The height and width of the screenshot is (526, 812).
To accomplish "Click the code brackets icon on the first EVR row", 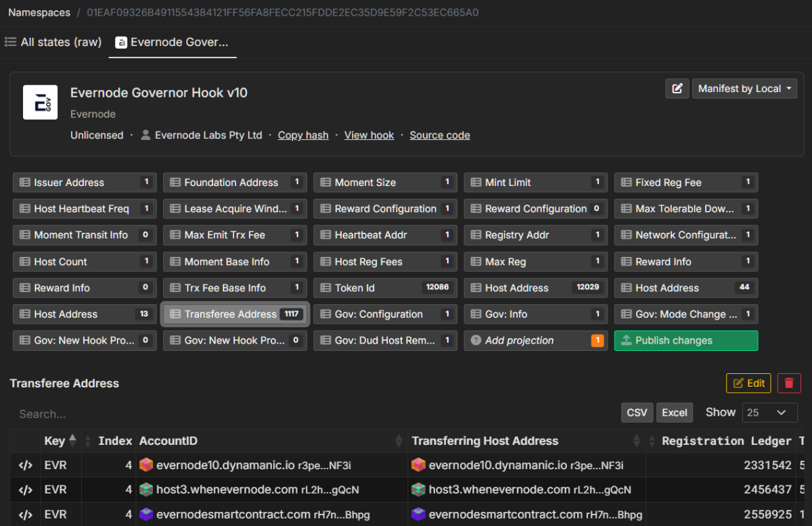I will [x=26, y=465].
